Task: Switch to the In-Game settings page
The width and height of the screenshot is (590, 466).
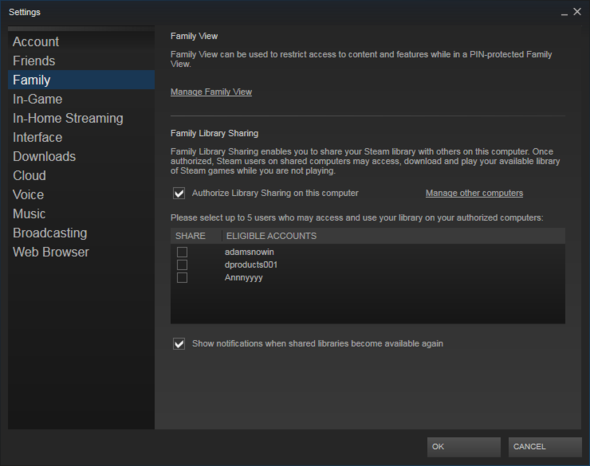Action: (38, 99)
